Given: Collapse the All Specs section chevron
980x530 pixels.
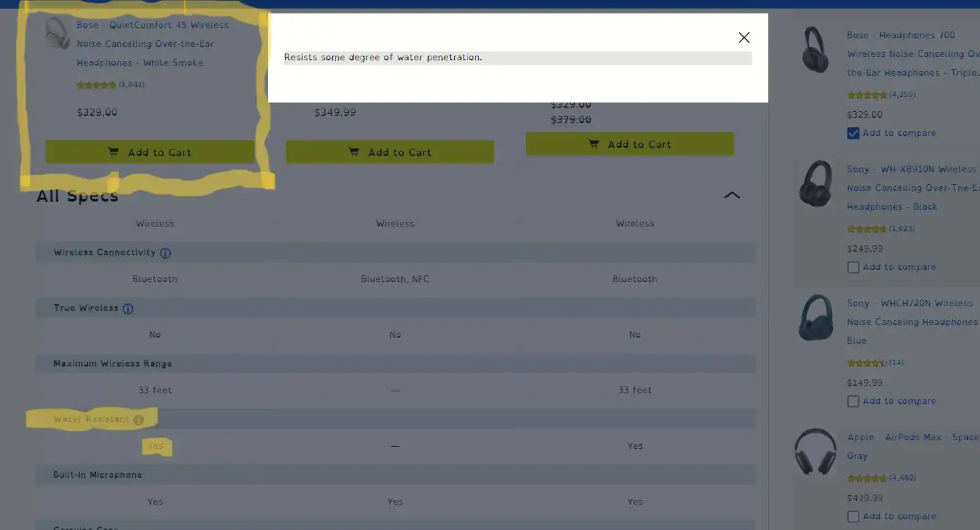Looking at the screenshot, I should 731,195.
